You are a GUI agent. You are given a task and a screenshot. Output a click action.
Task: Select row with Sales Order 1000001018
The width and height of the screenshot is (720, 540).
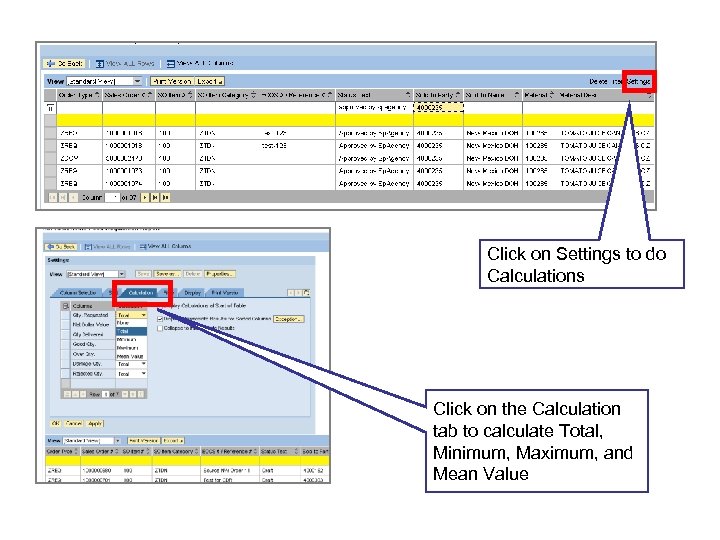tap(50, 146)
